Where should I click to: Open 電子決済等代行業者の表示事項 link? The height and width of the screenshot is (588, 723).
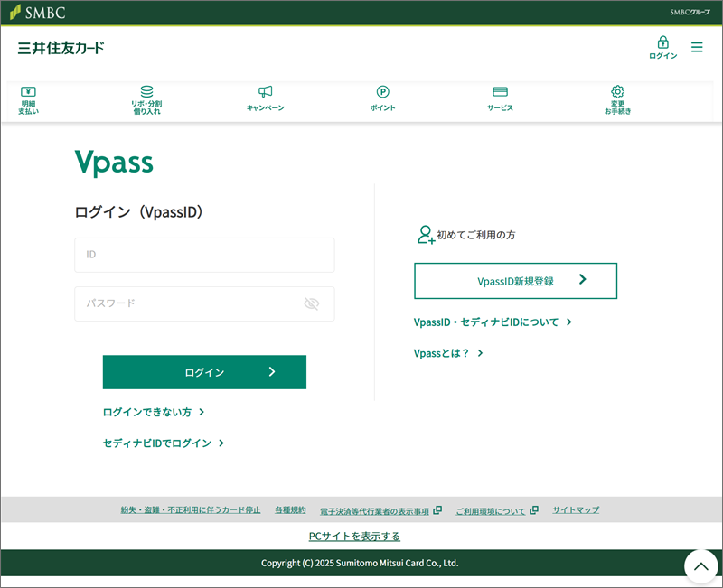[x=380, y=510]
